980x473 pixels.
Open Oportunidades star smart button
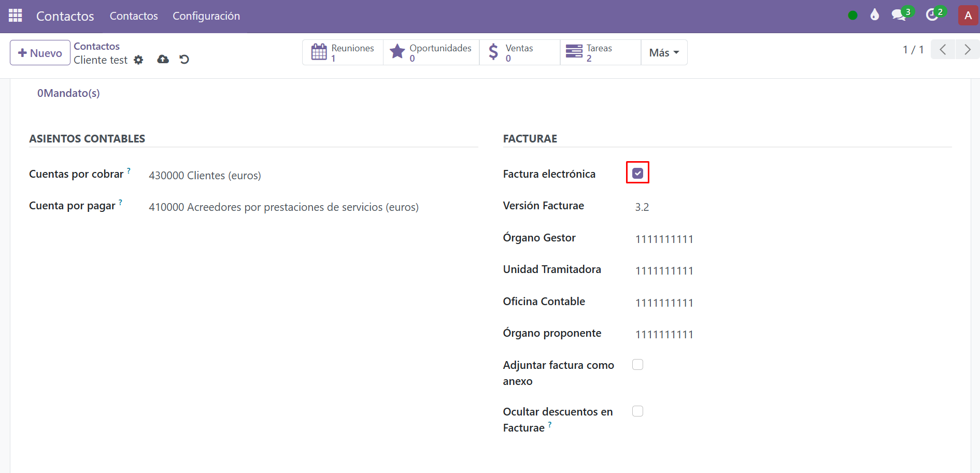[x=431, y=52]
